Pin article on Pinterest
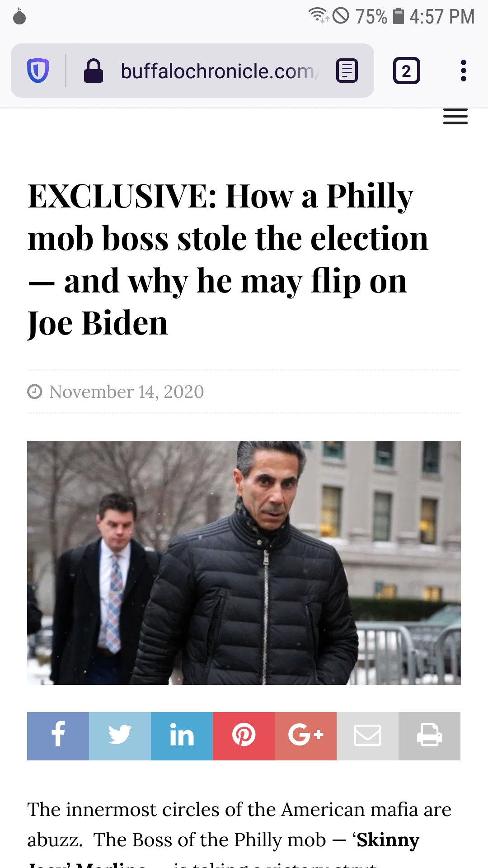488x868 pixels. click(244, 736)
